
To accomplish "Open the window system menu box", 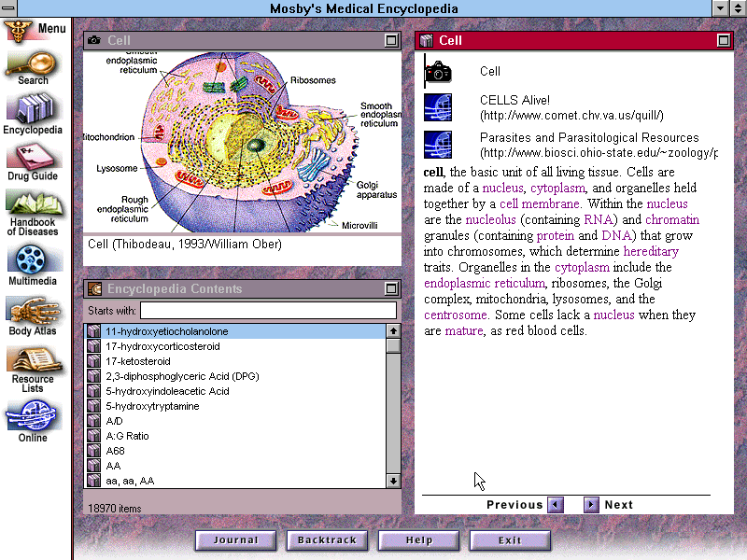I will pos(8,8).
